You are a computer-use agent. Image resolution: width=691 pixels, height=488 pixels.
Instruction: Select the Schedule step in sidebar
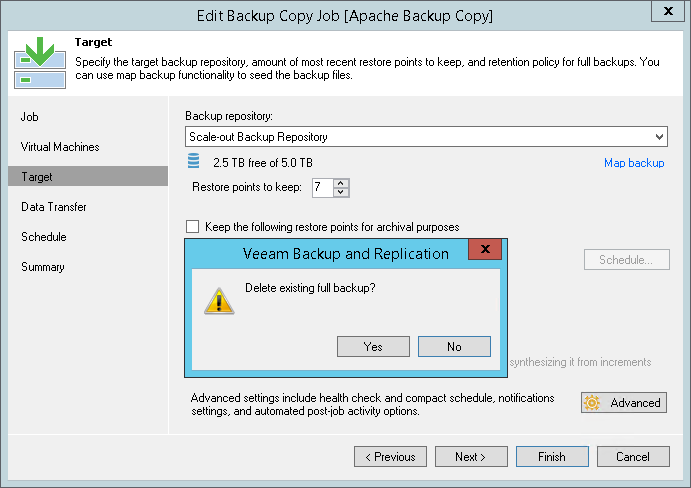point(44,237)
